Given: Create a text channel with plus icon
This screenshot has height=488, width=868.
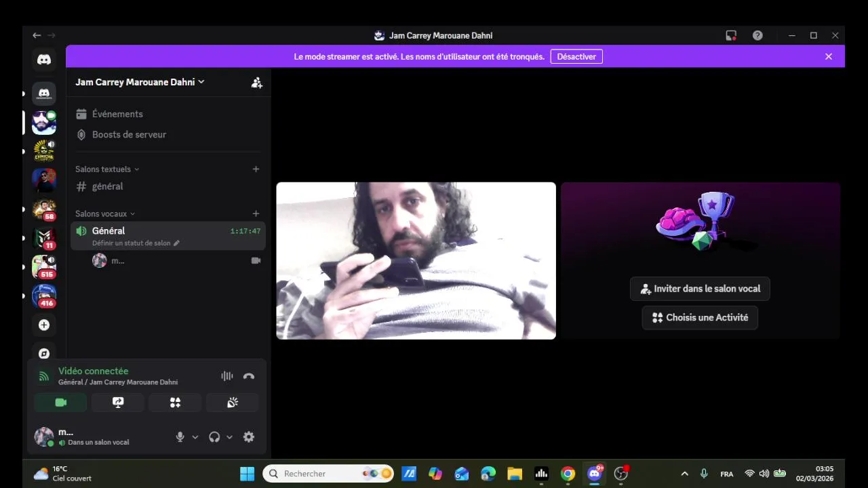Looking at the screenshot, I should (256, 169).
